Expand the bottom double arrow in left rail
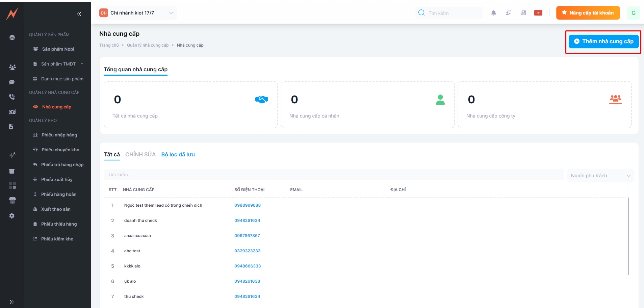 (x=11, y=302)
